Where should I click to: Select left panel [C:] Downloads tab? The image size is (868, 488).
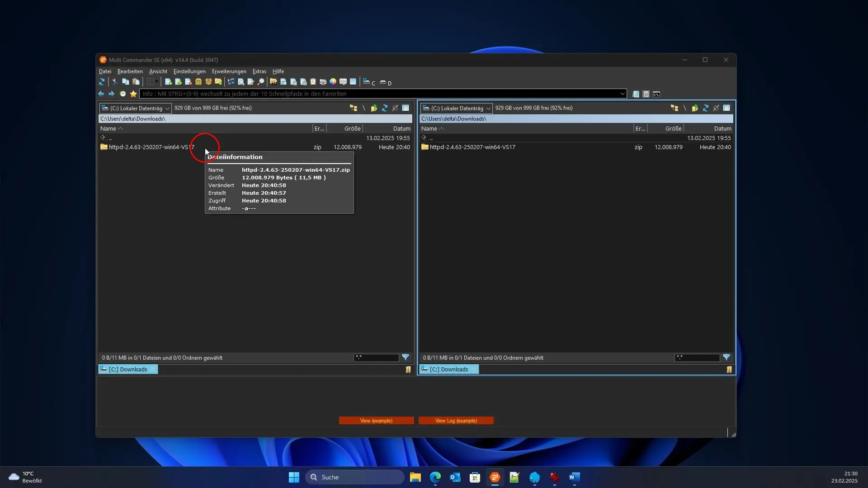pos(128,370)
